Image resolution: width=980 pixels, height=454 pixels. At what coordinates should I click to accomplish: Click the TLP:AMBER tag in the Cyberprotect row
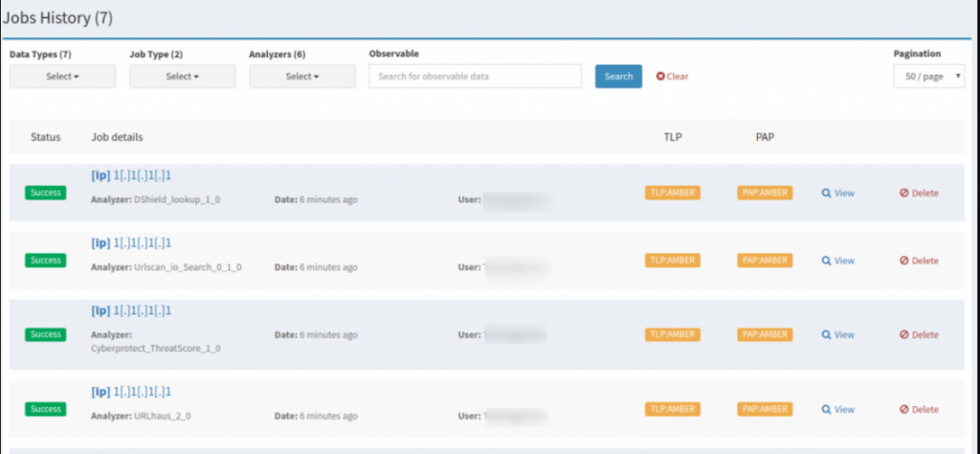coord(673,334)
